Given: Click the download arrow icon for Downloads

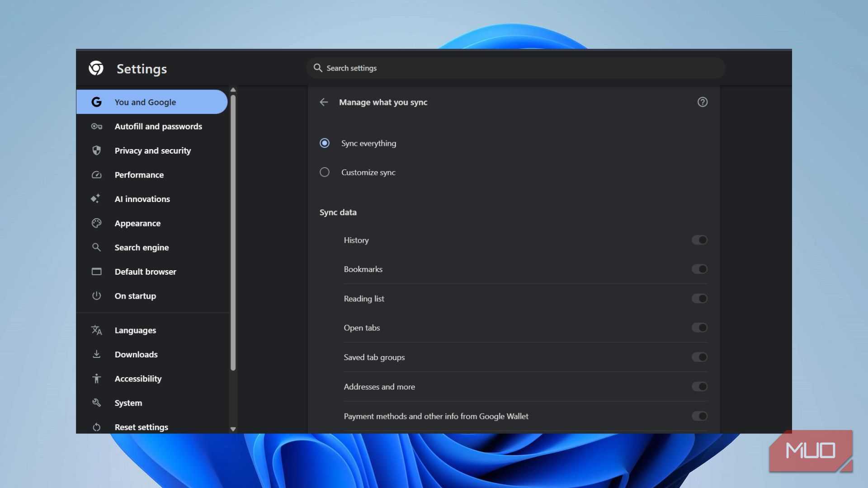Looking at the screenshot, I should click(96, 354).
